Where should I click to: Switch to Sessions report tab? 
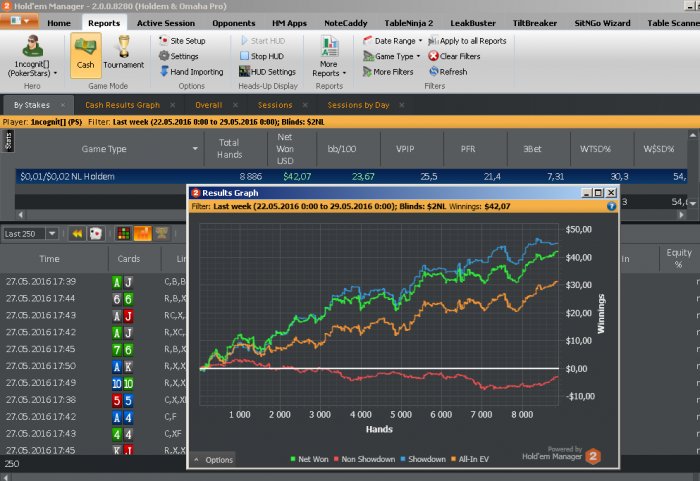click(275, 105)
